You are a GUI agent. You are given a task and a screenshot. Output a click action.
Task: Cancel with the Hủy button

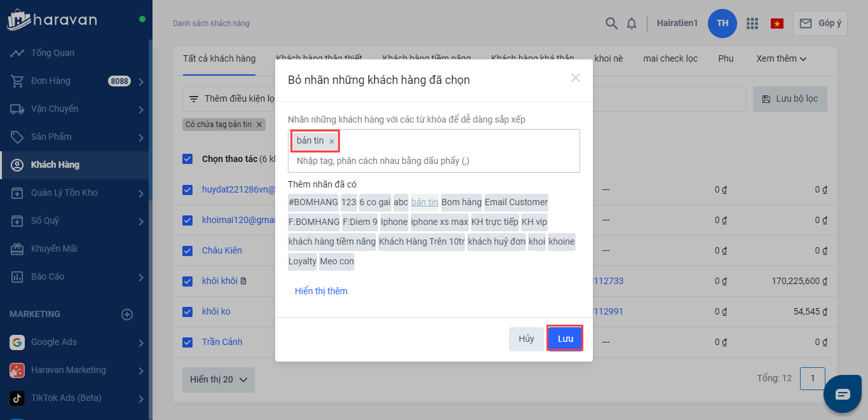[x=526, y=339]
